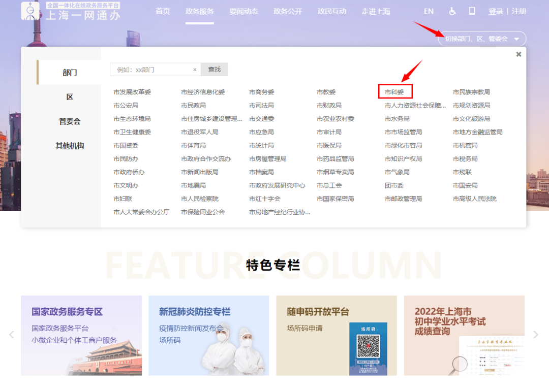Clear the department search field
Screen dimensions: 549x392
pos(195,70)
